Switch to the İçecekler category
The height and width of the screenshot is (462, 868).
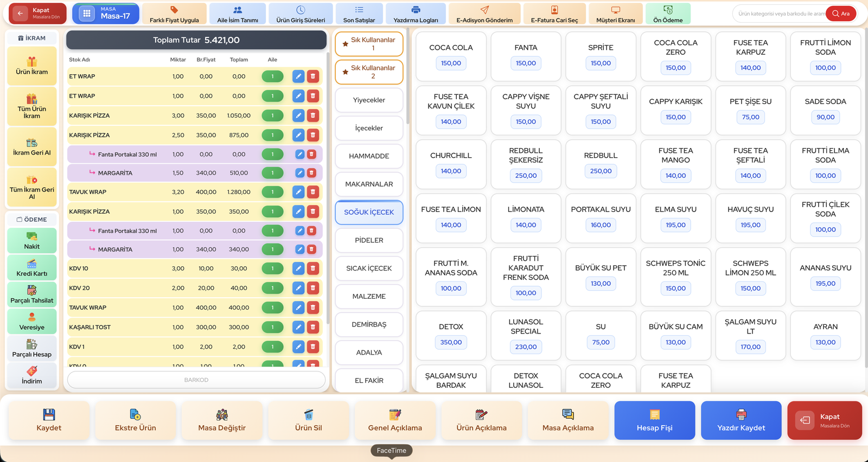pos(369,129)
